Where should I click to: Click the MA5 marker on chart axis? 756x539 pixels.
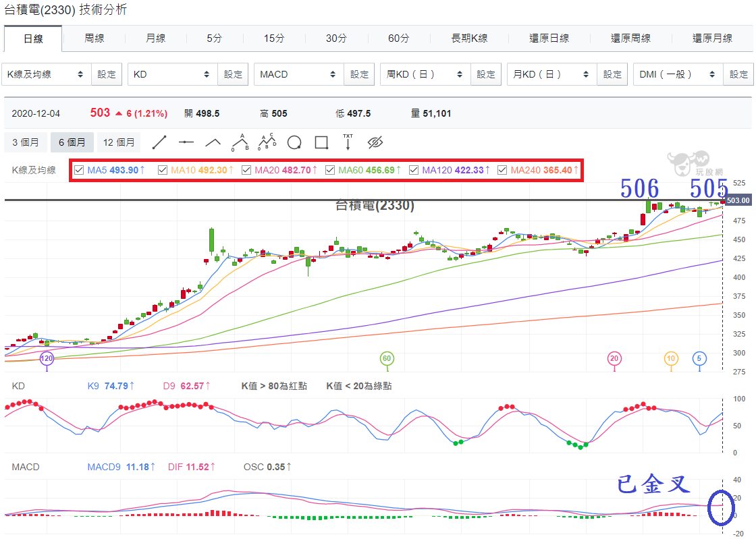(x=699, y=358)
